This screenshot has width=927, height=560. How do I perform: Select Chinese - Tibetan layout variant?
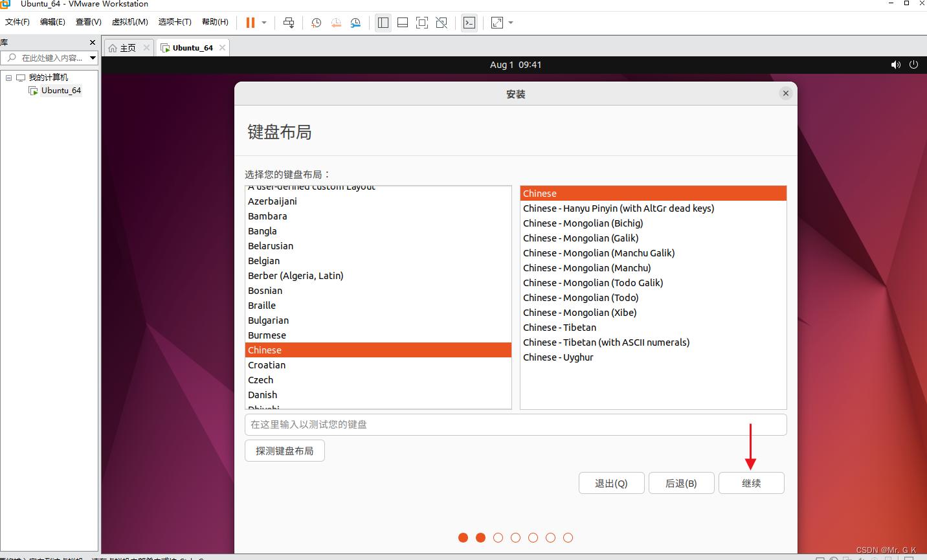559,328
